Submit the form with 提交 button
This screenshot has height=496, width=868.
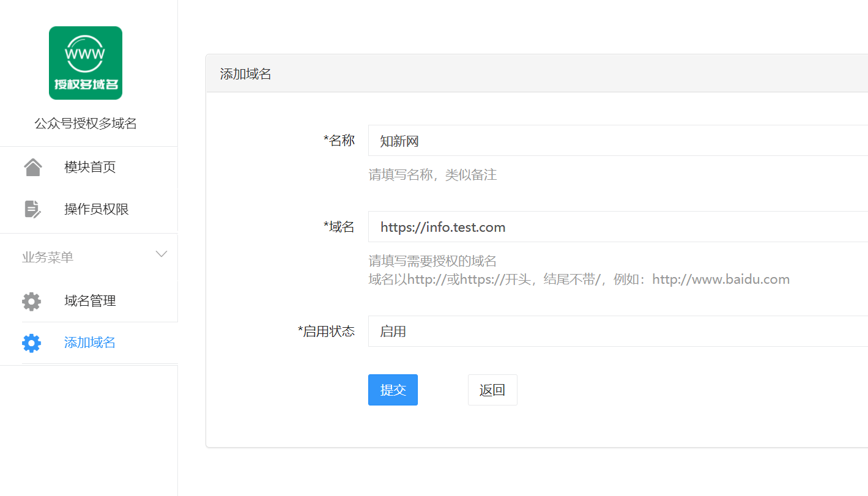tap(393, 390)
